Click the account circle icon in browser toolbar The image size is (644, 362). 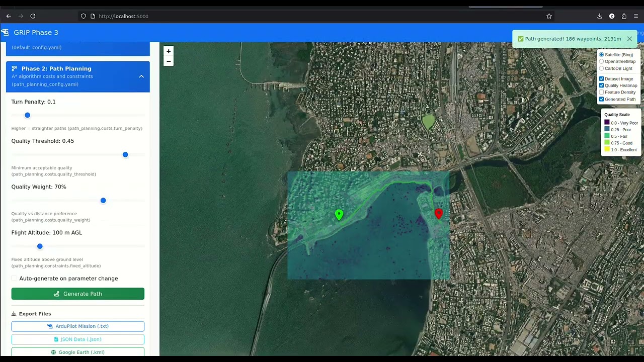612,16
